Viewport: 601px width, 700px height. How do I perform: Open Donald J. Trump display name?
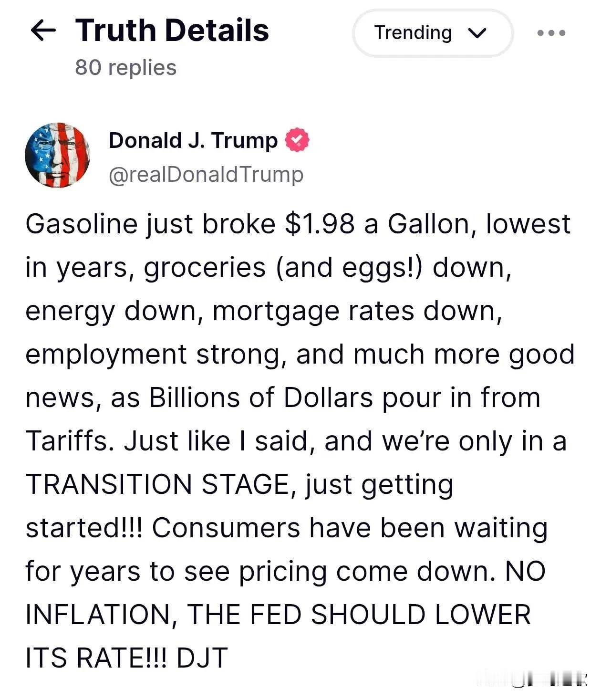tap(193, 140)
